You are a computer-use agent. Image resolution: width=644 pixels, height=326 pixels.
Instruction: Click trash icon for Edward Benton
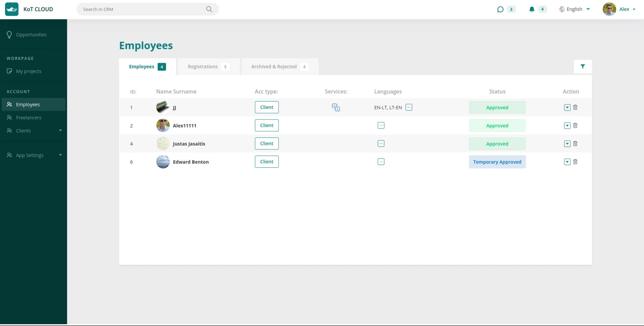(575, 161)
